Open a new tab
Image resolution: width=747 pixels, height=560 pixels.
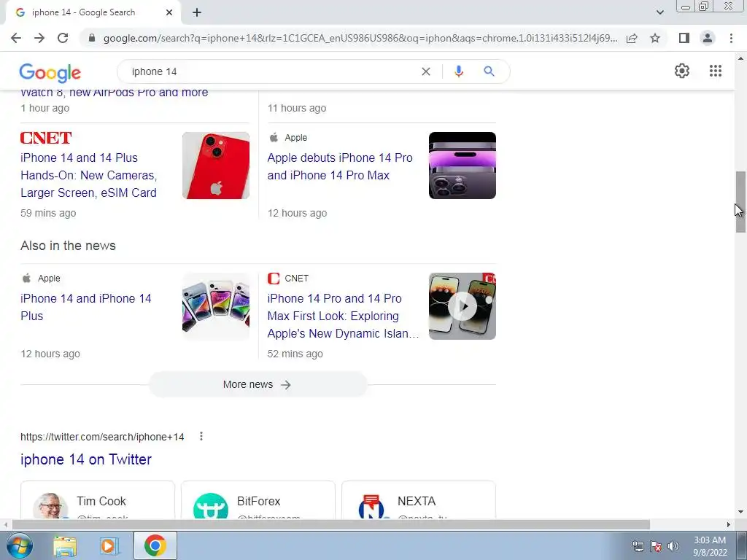(197, 12)
